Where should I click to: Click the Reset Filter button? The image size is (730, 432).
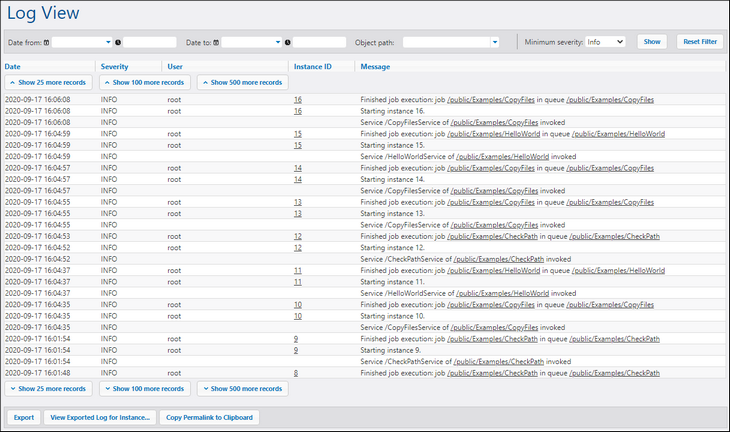pyautogui.click(x=700, y=42)
